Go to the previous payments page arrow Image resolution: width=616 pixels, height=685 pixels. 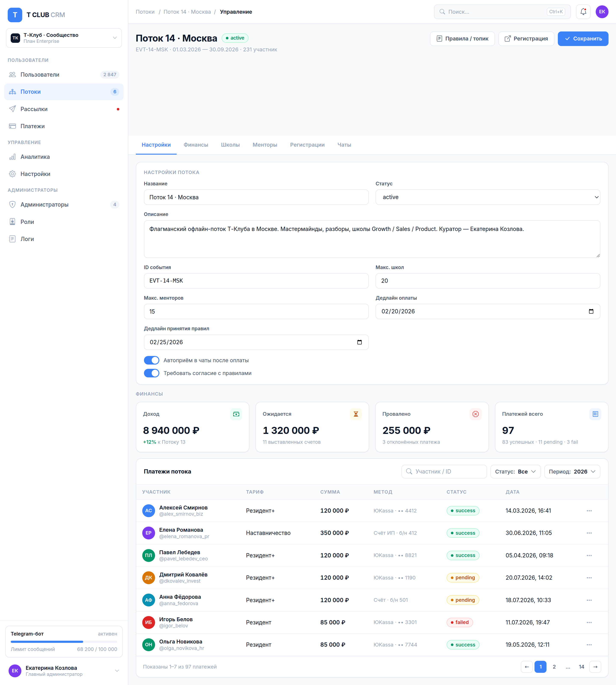pos(527,667)
